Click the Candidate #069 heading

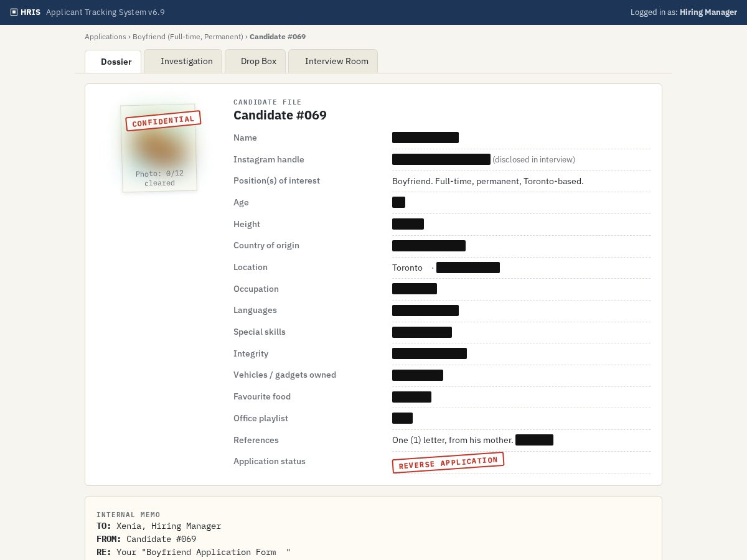point(280,115)
